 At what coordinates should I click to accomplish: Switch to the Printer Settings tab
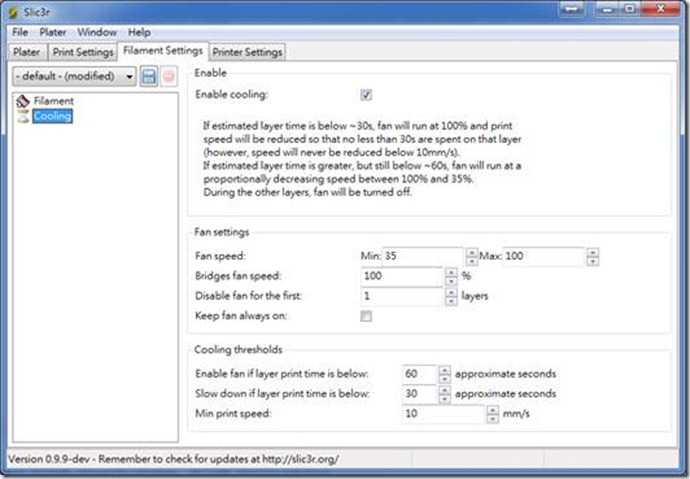tap(247, 52)
